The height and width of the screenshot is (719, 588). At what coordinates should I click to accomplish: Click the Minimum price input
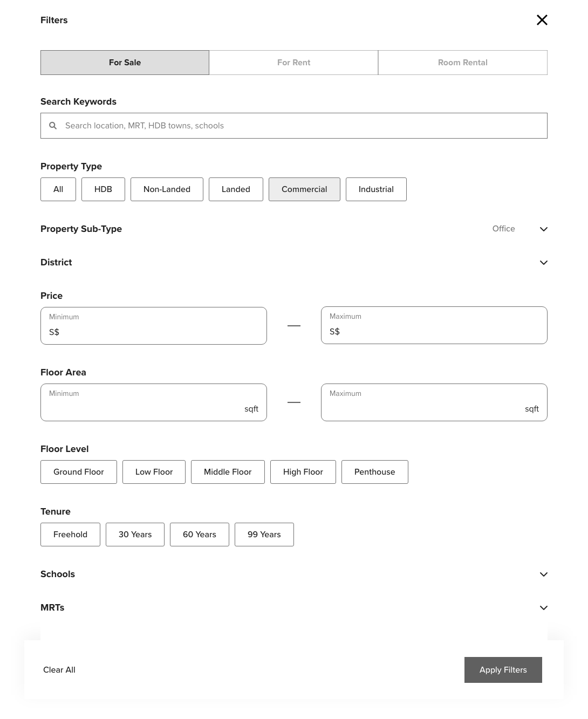(154, 326)
